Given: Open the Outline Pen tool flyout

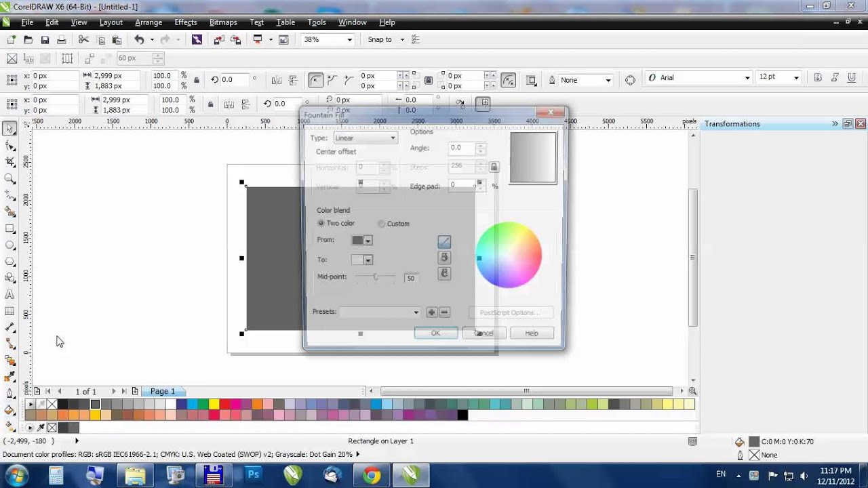Looking at the screenshot, I should pos(10,393).
